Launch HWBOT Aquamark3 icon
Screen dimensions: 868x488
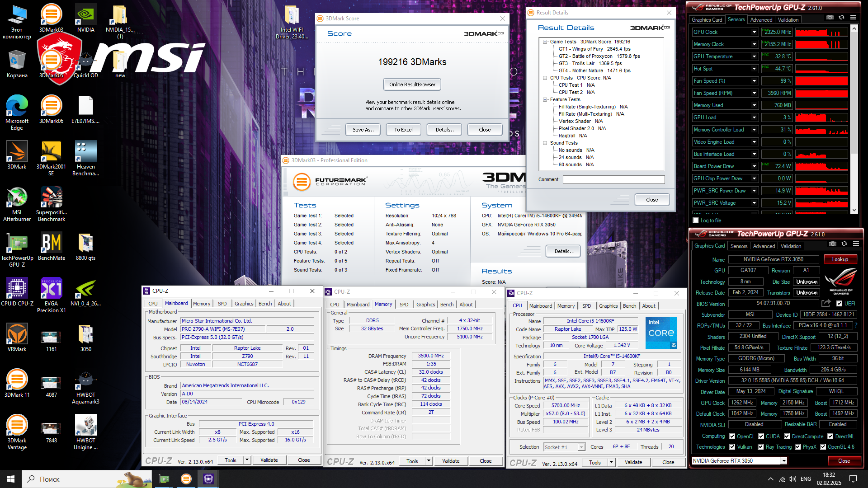click(x=85, y=386)
